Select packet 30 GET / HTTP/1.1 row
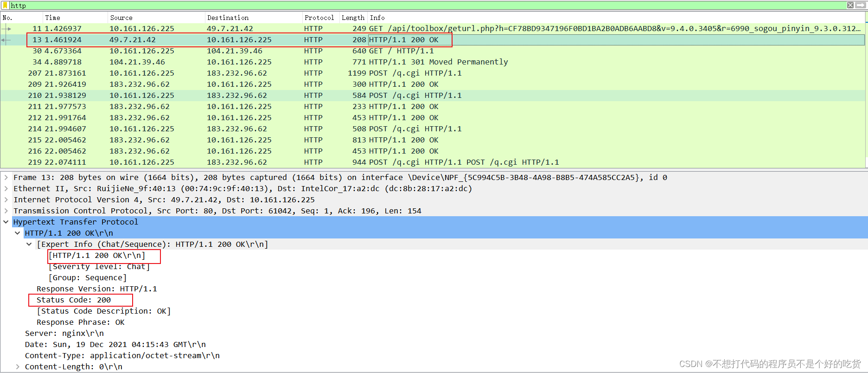The height and width of the screenshot is (373, 868). pos(432,51)
